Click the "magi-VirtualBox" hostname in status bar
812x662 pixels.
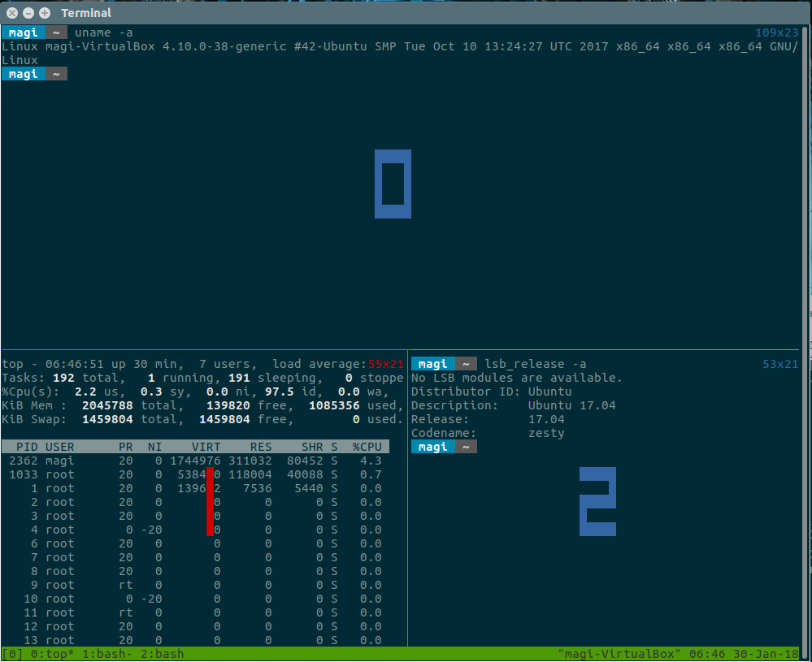coord(620,654)
